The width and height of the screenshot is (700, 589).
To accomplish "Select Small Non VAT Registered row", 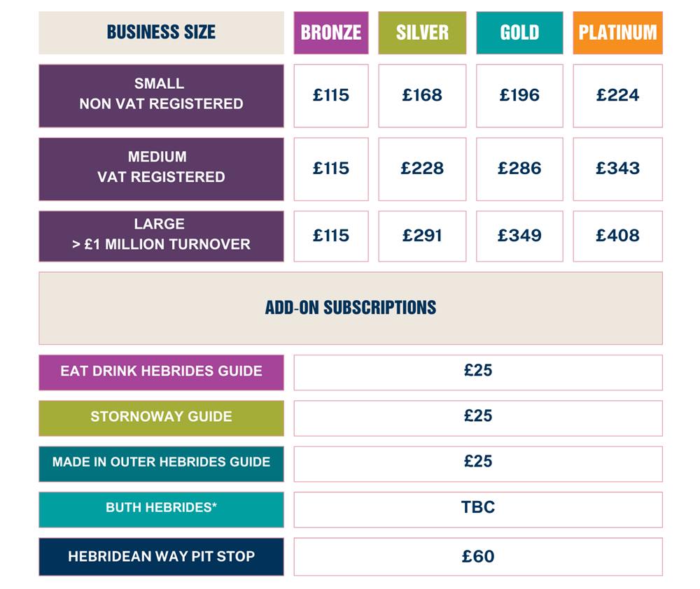I will point(161,96).
